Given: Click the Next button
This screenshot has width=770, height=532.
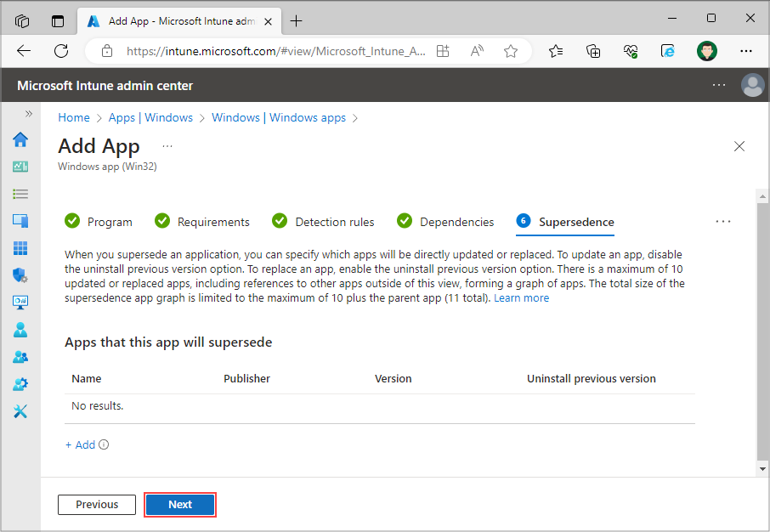Looking at the screenshot, I should point(180,505).
